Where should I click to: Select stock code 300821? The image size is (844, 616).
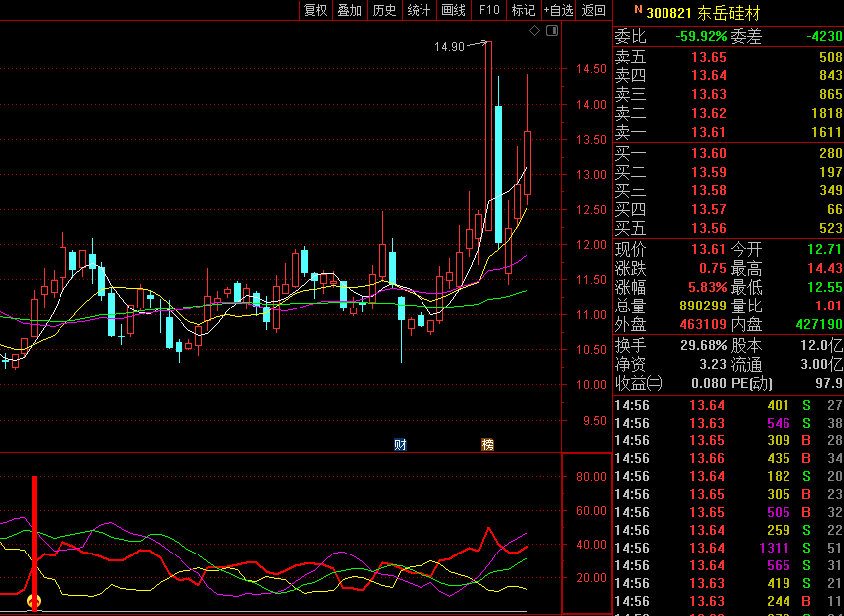[669, 13]
